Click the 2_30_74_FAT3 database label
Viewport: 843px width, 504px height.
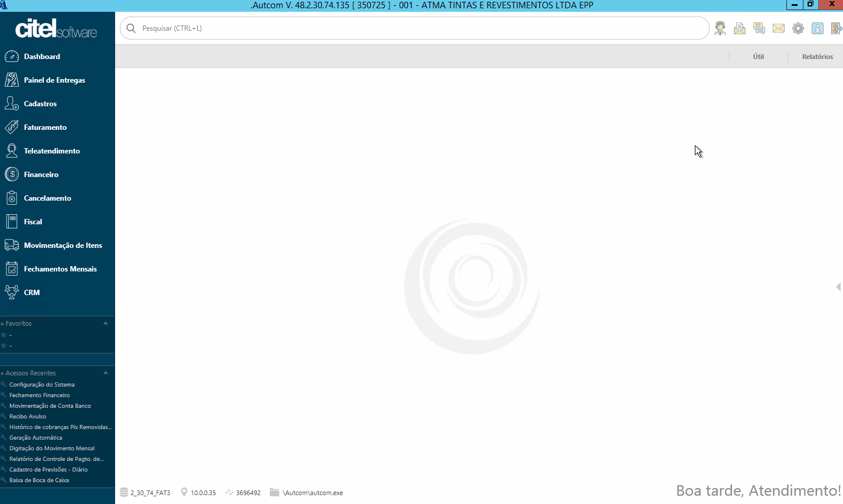[x=150, y=493]
